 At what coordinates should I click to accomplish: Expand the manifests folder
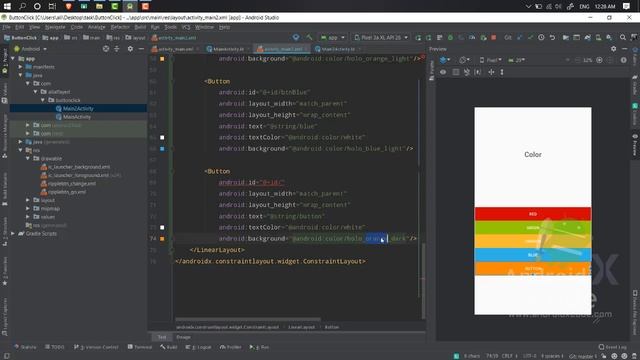click(20, 67)
